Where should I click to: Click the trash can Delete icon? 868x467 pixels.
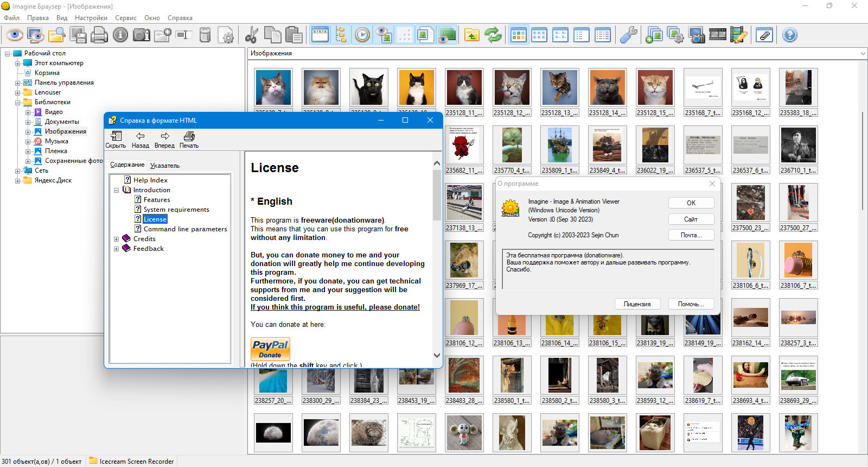(205, 35)
